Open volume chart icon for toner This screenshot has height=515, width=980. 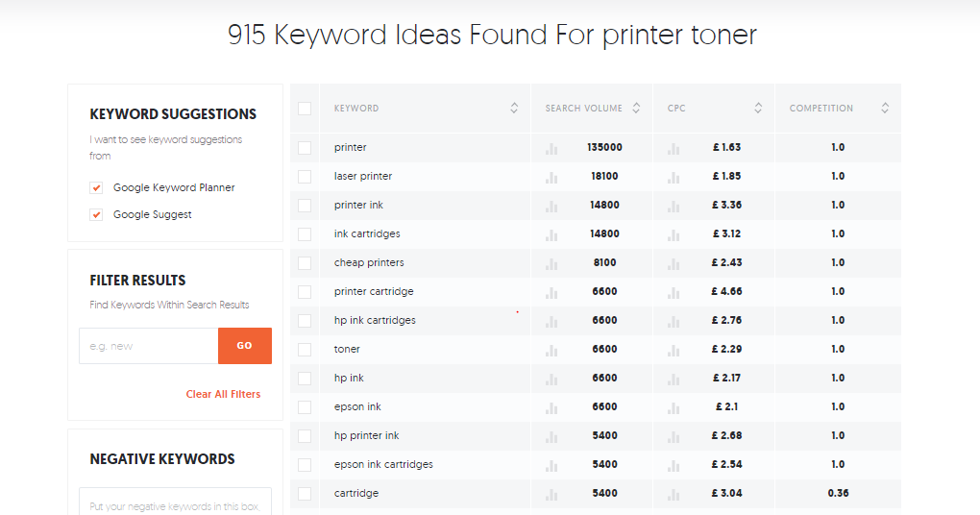click(x=551, y=350)
